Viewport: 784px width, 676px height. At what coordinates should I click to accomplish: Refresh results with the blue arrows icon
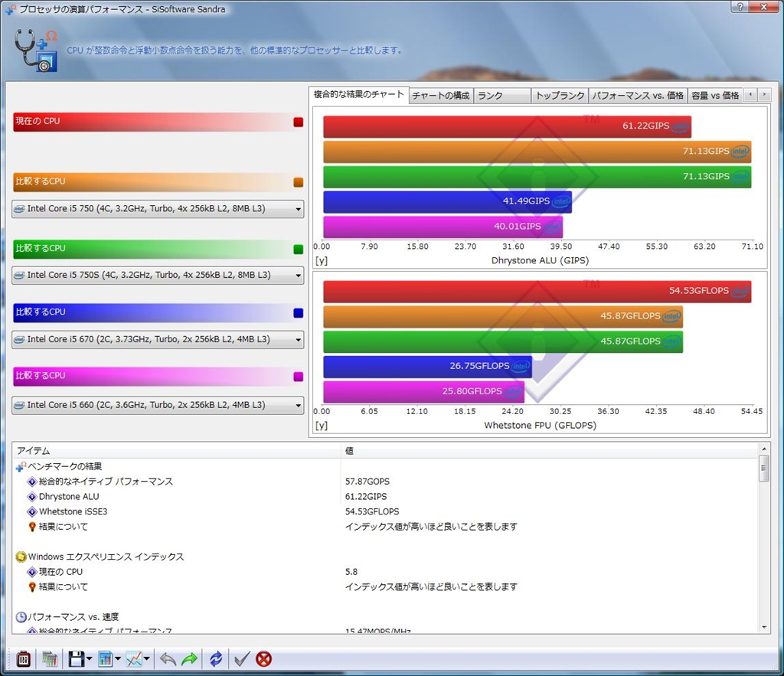tap(216, 659)
